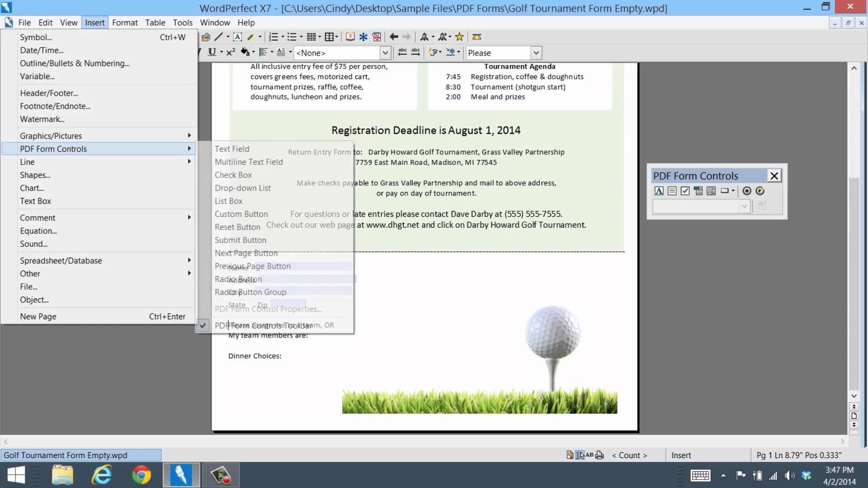Select the List Box control icon
The height and width of the screenshot is (488, 868).
(x=711, y=191)
